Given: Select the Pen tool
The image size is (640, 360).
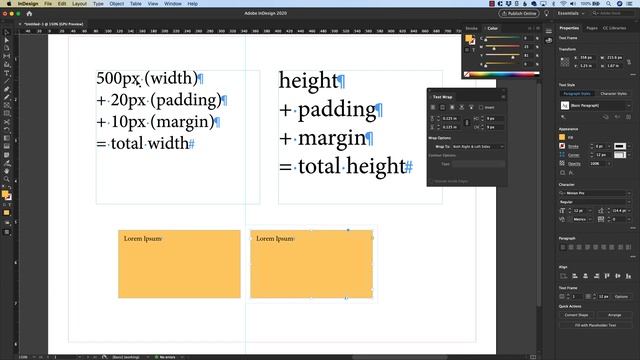Looking at the screenshot, I should point(7,89).
